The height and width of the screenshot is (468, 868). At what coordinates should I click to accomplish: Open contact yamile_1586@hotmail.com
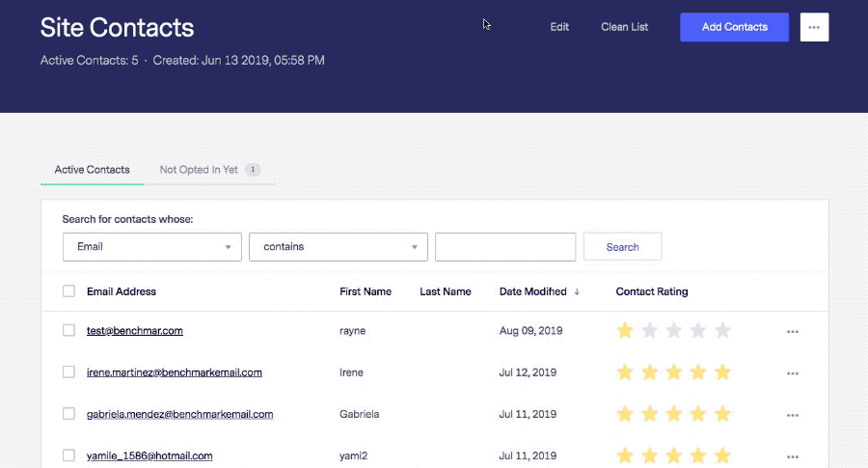[x=149, y=455]
